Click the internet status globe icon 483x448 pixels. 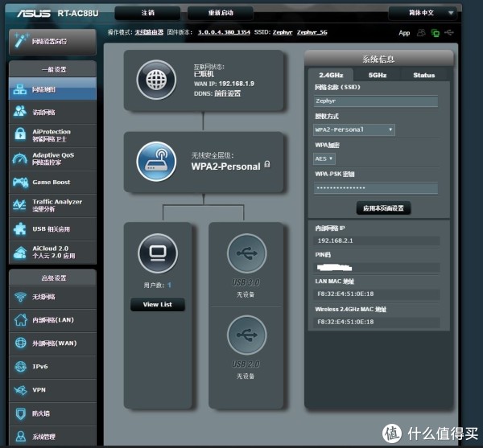click(156, 80)
